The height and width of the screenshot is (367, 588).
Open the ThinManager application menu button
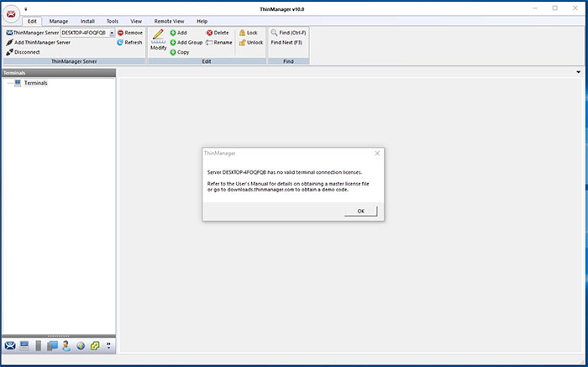[x=11, y=14]
